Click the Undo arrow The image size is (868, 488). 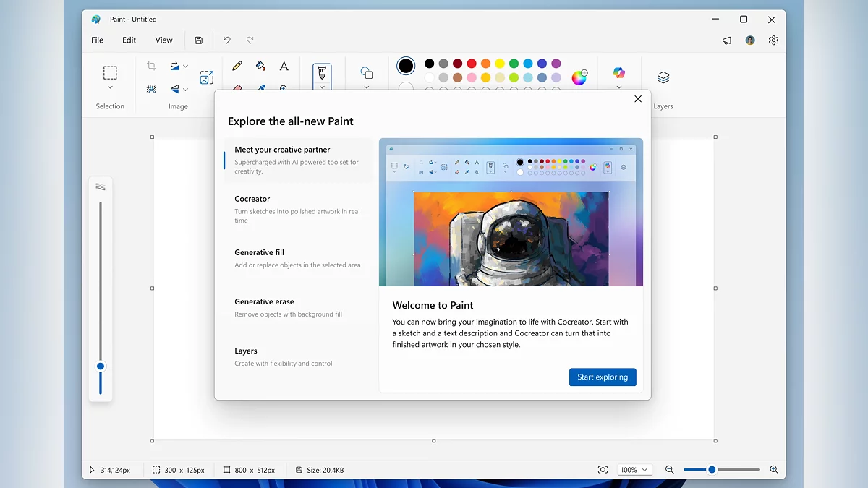[227, 40]
